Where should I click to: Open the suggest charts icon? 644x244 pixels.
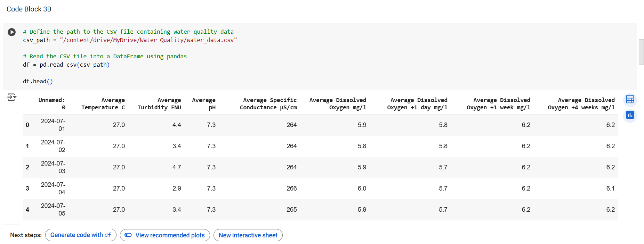click(x=630, y=115)
